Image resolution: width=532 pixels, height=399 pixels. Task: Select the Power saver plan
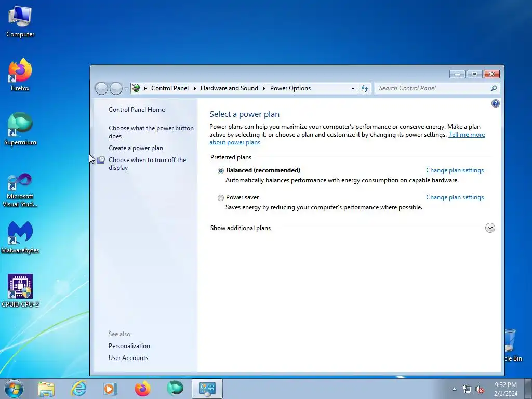(220, 198)
